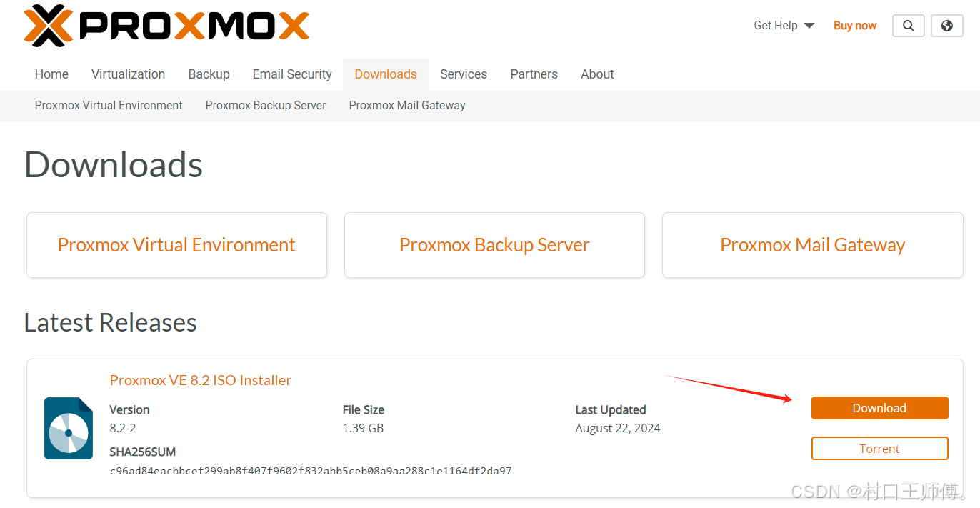Open the globe language selector
The width and height of the screenshot is (980, 508).
click(x=947, y=26)
